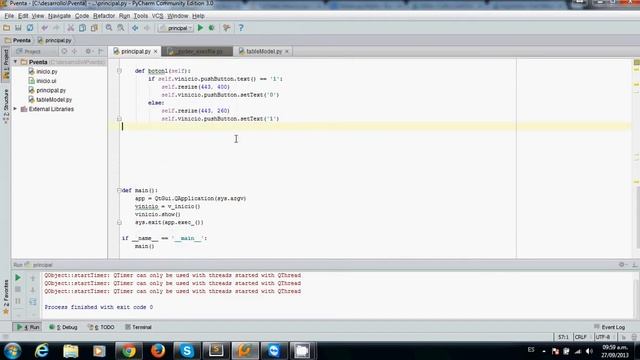The image size is (640, 360).
Task: Click the Synchronize toolbar icon
Action: [x=30, y=28]
